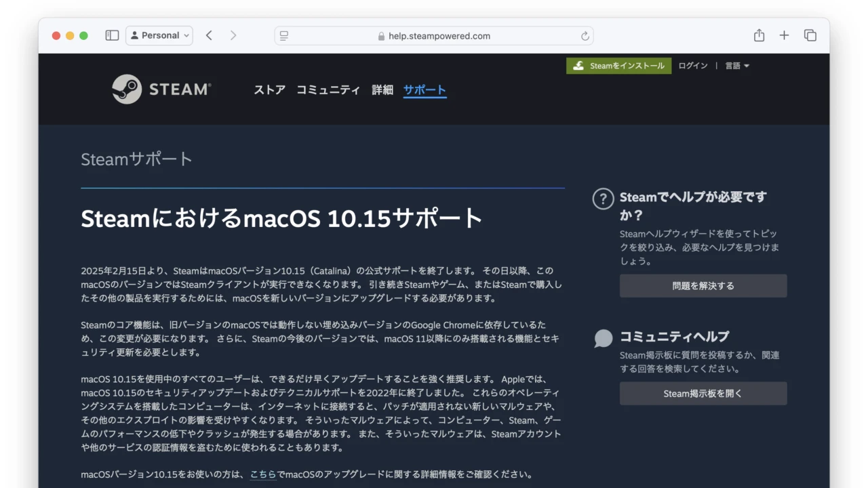Reload the page with refresh icon

coord(585,36)
